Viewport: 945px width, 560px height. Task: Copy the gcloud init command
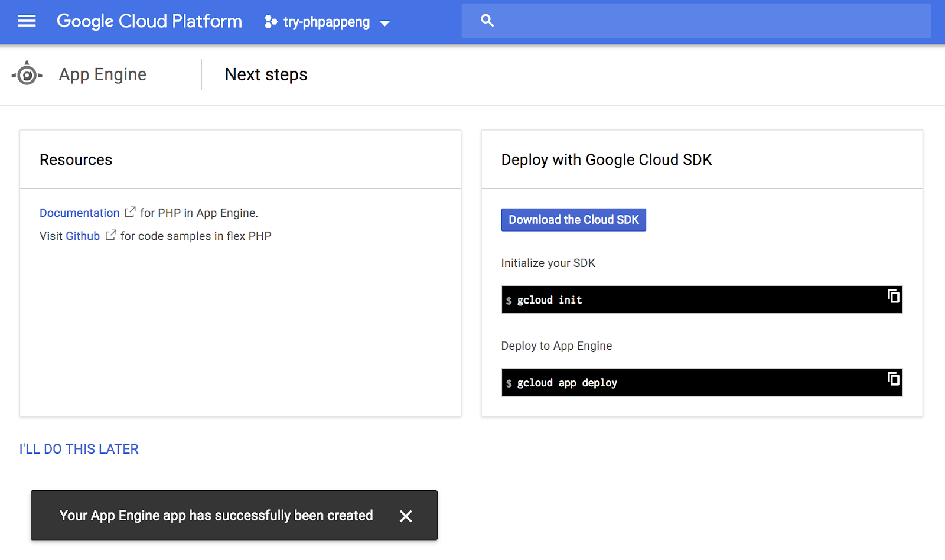click(x=894, y=296)
